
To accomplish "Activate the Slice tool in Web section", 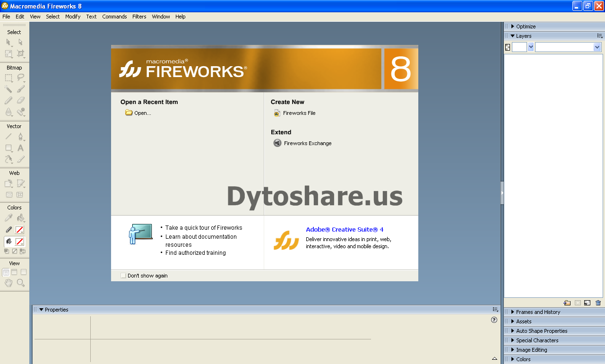I will (x=20, y=183).
